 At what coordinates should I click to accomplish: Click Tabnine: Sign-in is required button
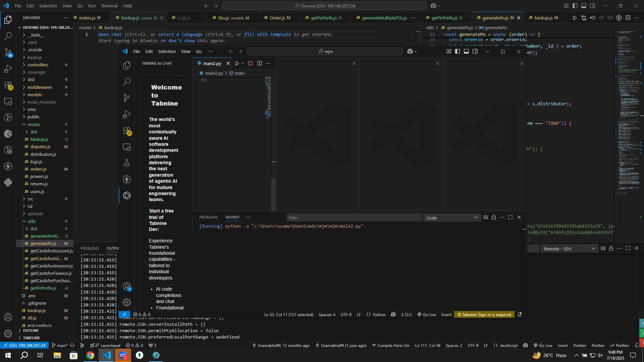pos(484,314)
